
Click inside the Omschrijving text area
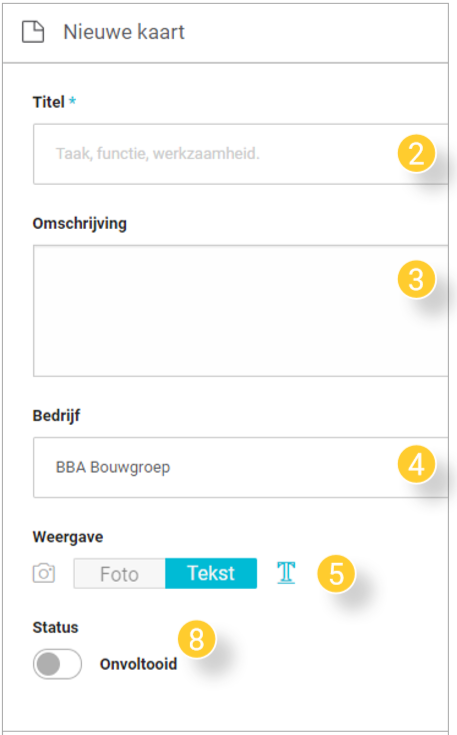pos(240,311)
